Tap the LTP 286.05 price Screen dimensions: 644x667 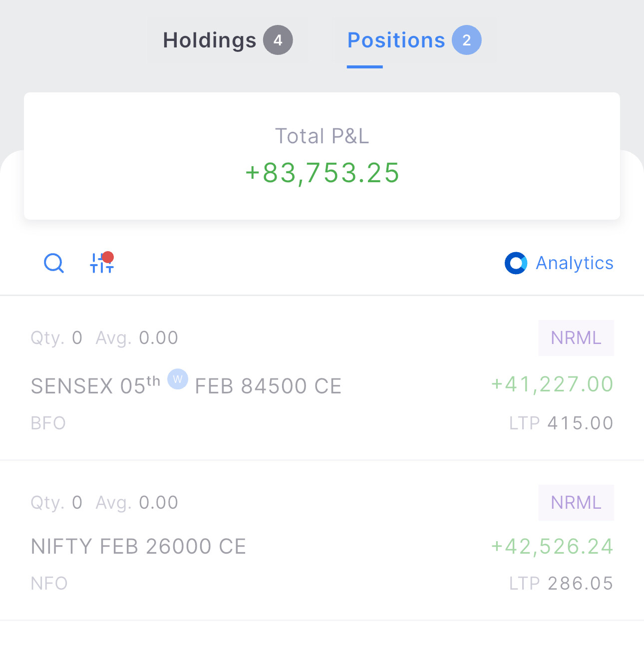click(561, 584)
